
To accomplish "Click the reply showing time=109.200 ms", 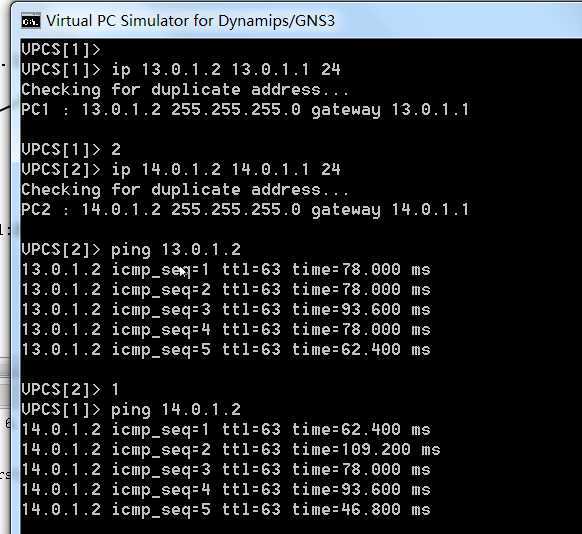I will (x=231, y=450).
